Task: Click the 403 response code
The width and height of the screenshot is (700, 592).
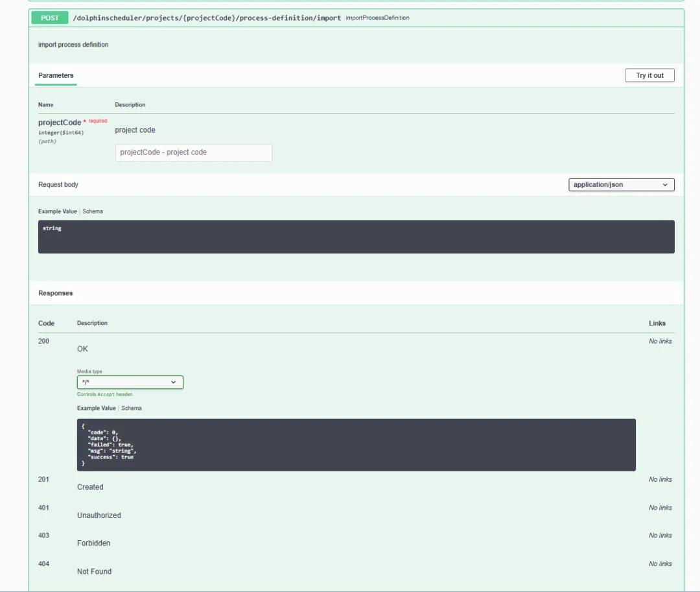Action: (x=44, y=536)
